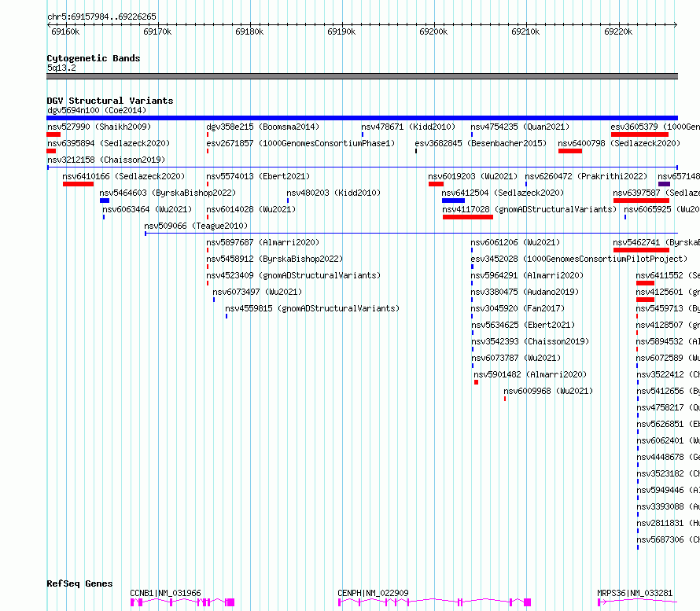Viewport: 700px width, 611px height.
Task: Select nsv3212158 (Chaisson2019) label
Action: click(106, 160)
